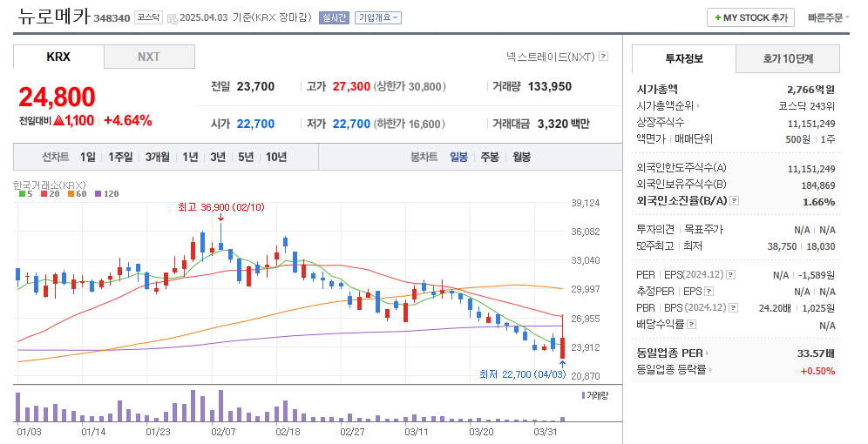Click the red 20-day moving average legend

coord(50,194)
